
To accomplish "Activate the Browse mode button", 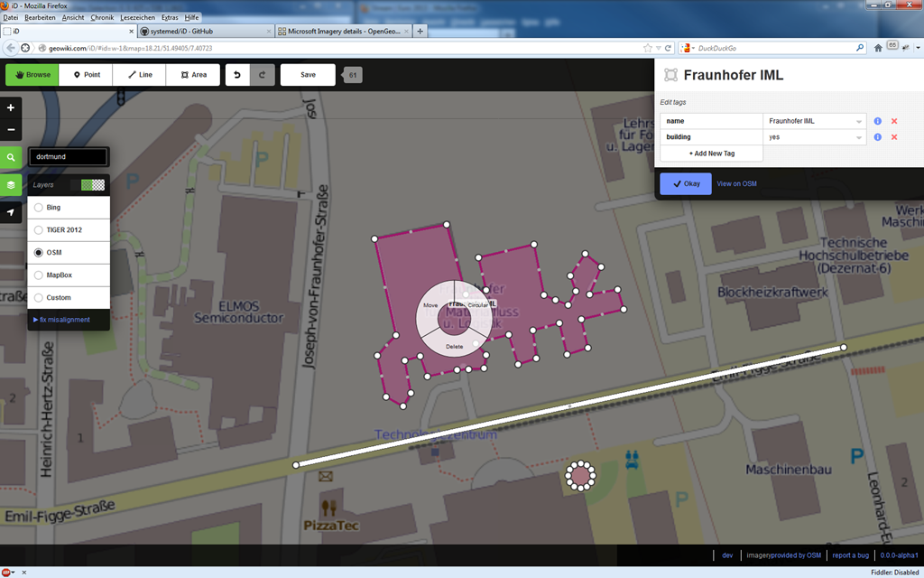I will [32, 75].
